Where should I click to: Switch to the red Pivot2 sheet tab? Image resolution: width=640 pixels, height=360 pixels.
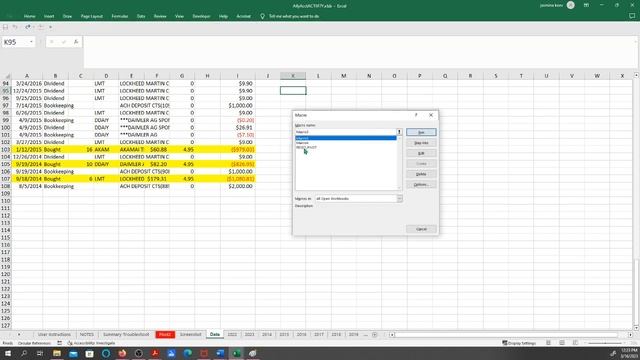(x=165, y=334)
